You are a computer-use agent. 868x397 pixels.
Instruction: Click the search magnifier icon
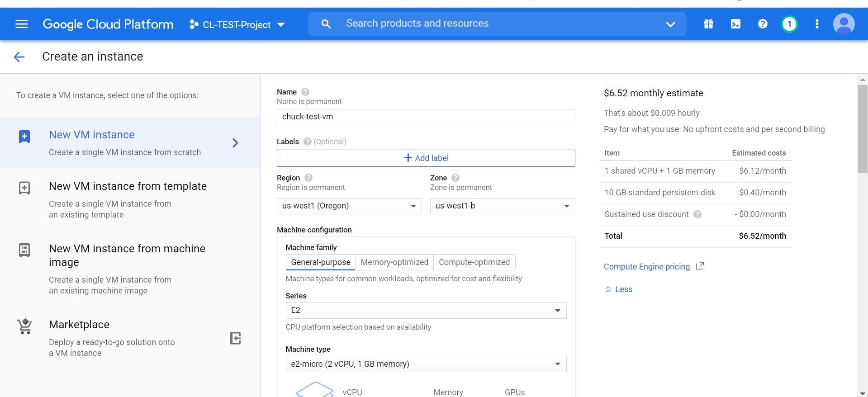326,24
